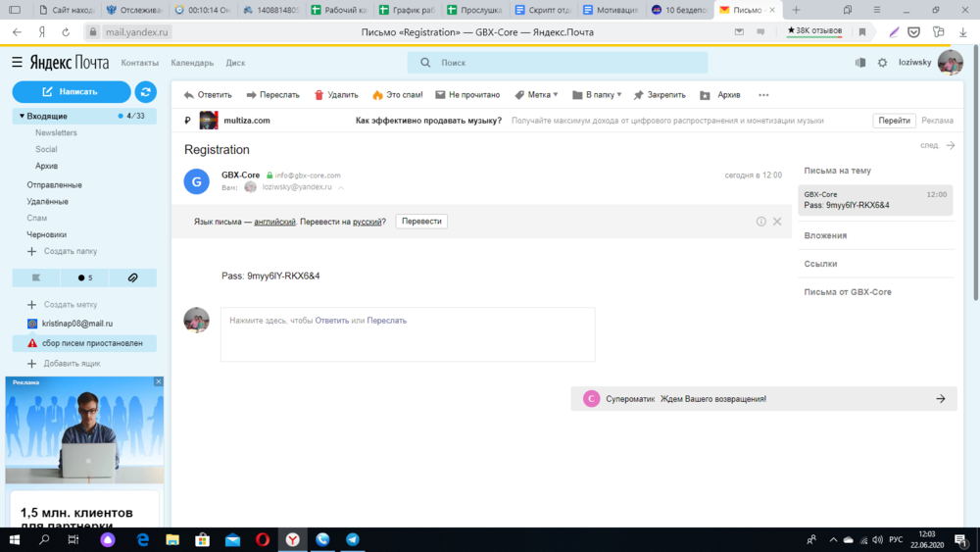Mark the message as spam with Это спам!
The image size is (980, 552).
(398, 95)
